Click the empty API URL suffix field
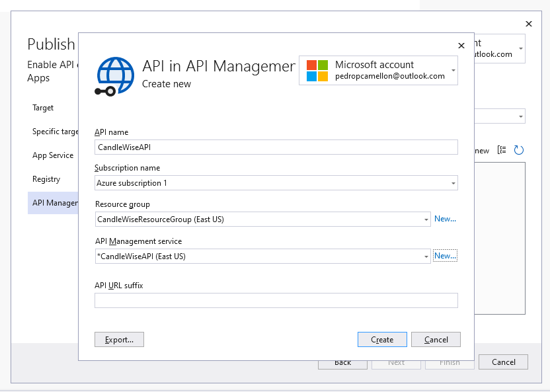Viewport: 550px width, 392px height. coord(276,300)
